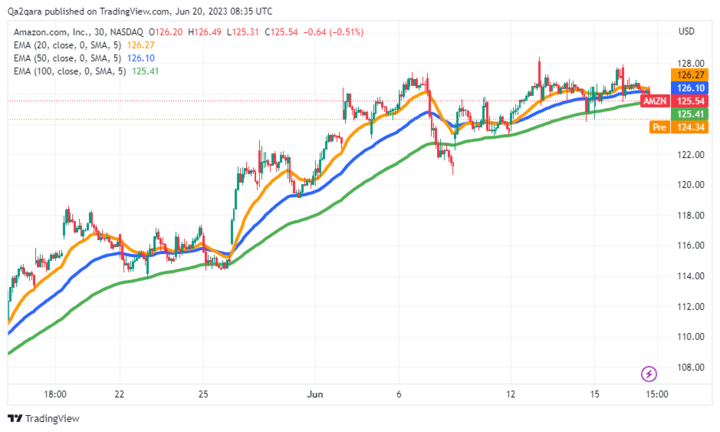Click the L125.31 low value
The image size is (720, 432).
tap(242, 32)
